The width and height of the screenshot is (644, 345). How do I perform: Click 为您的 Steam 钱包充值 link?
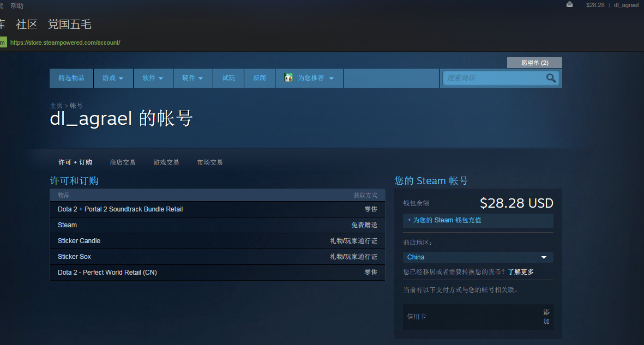(478, 220)
